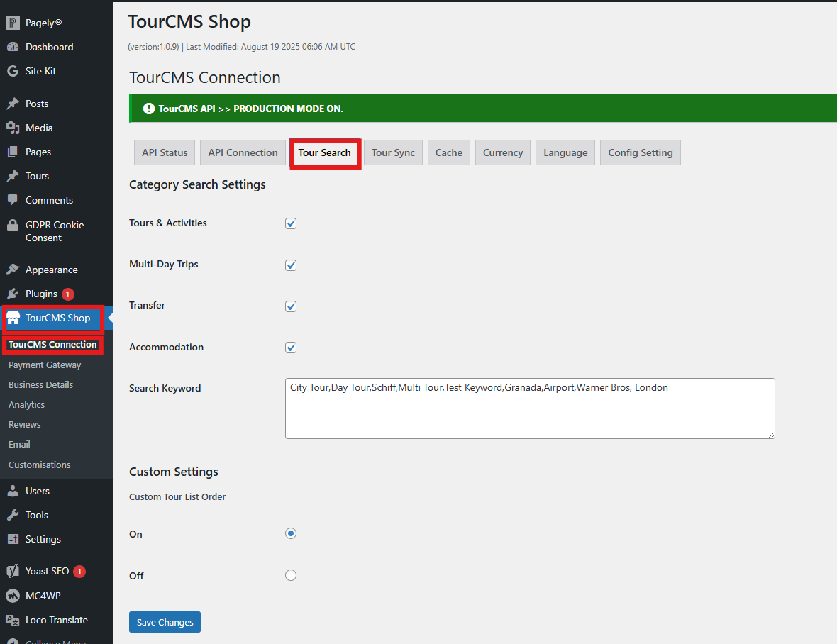Open the Customisations submenu link
The width and height of the screenshot is (837, 644).
tap(40, 465)
